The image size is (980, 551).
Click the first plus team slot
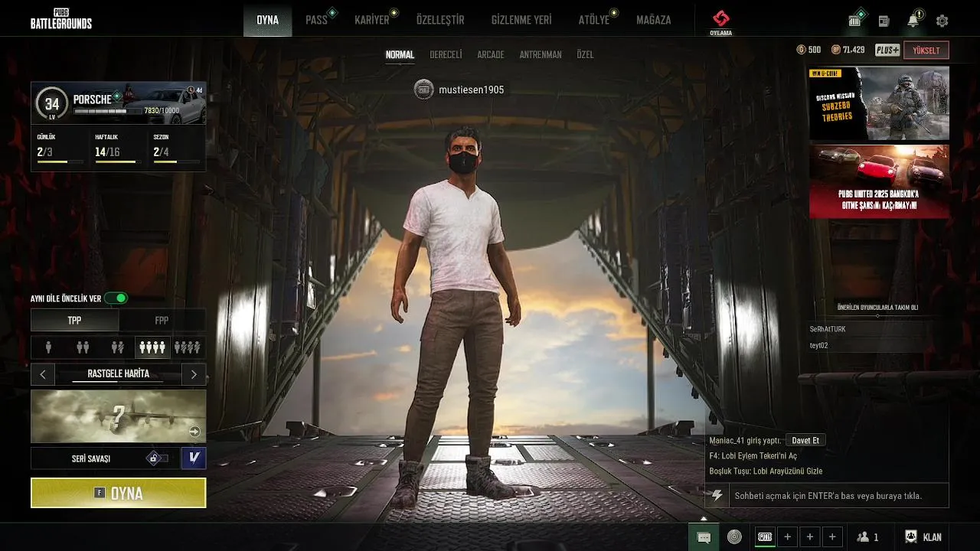pyautogui.click(x=787, y=536)
